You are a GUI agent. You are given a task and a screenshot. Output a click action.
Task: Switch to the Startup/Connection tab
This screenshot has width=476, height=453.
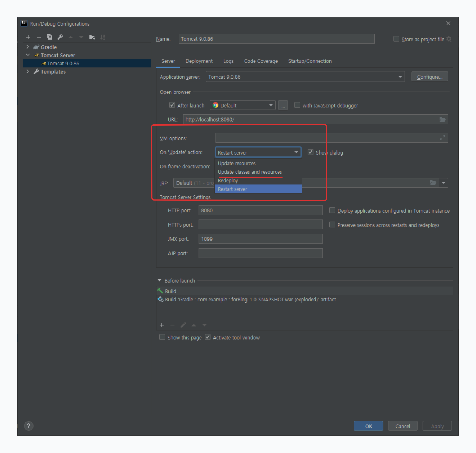point(310,61)
